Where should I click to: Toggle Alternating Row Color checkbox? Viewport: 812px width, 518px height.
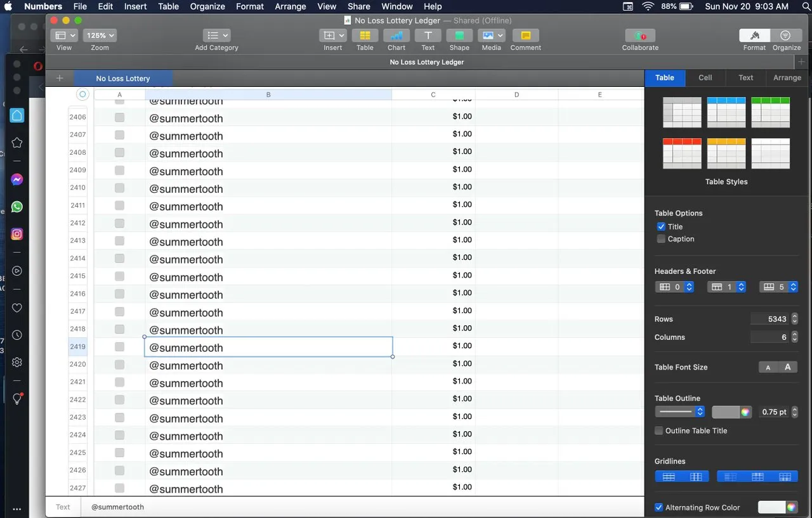click(x=659, y=507)
